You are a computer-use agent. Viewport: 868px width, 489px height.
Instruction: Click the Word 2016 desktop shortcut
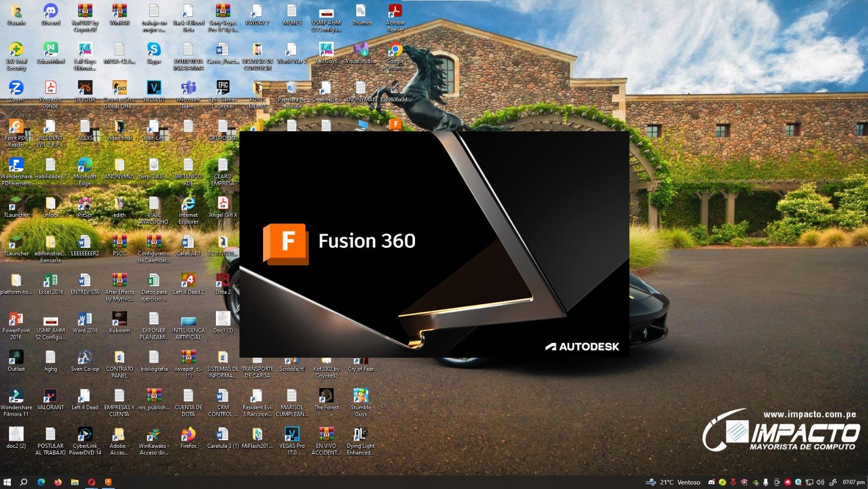tap(85, 323)
